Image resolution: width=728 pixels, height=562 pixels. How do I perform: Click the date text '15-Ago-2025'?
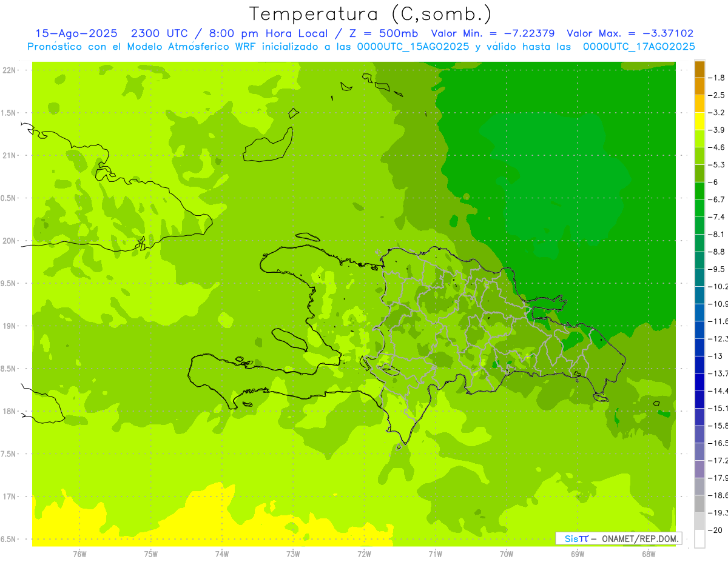pos(75,33)
